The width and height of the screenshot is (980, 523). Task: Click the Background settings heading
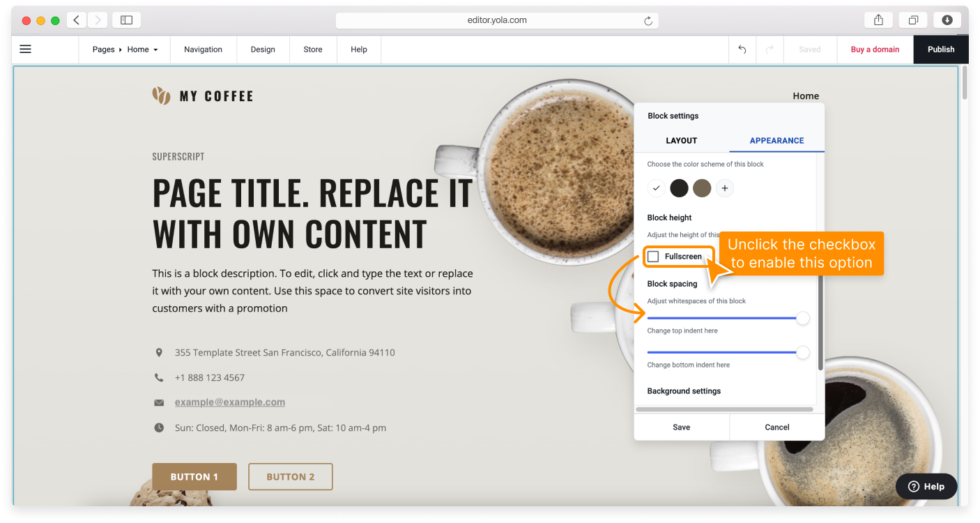pos(684,391)
